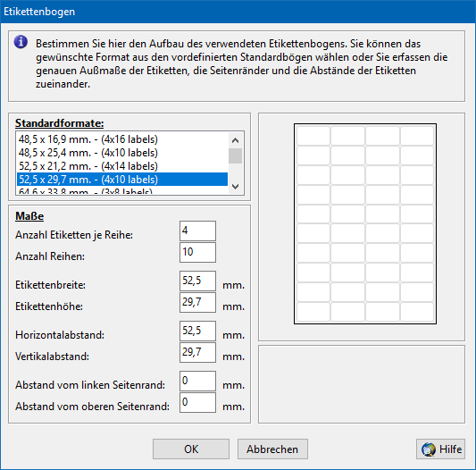Click into the Etikettenhöhe field

[x=197, y=302]
